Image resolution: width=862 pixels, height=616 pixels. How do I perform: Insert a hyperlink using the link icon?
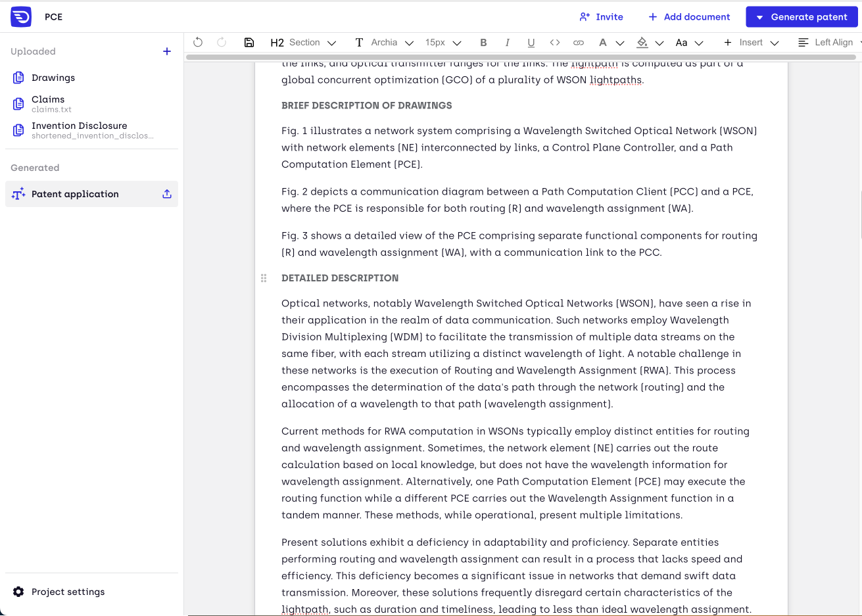coord(579,42)
